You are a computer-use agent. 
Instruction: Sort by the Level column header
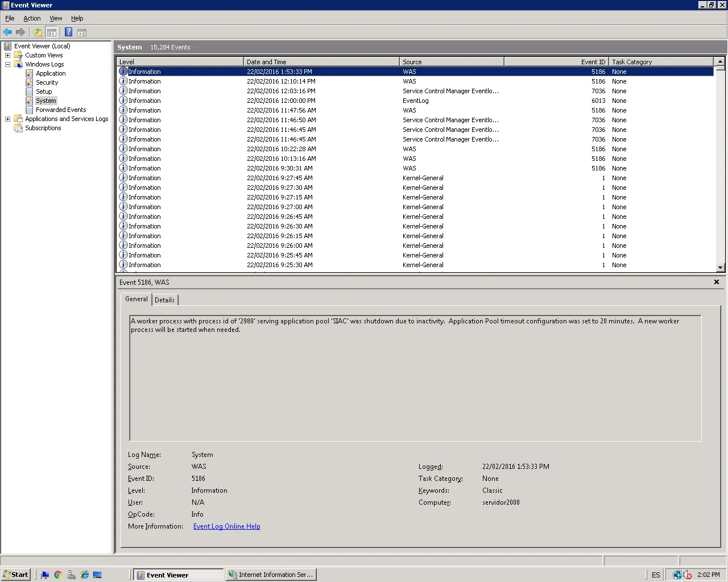pos(180,61)
